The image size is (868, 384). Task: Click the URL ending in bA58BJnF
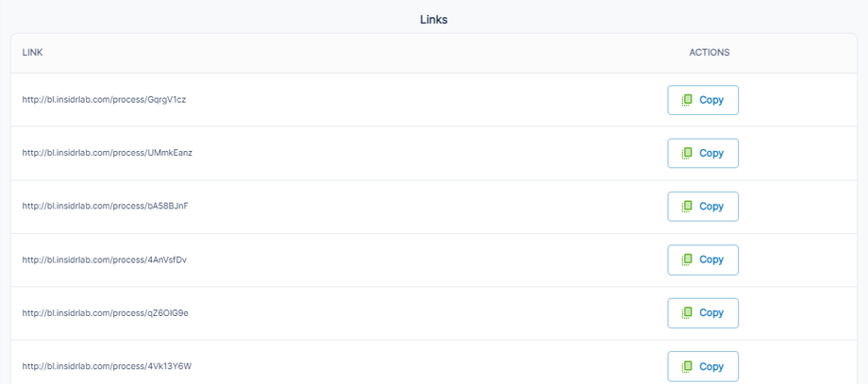105,207
